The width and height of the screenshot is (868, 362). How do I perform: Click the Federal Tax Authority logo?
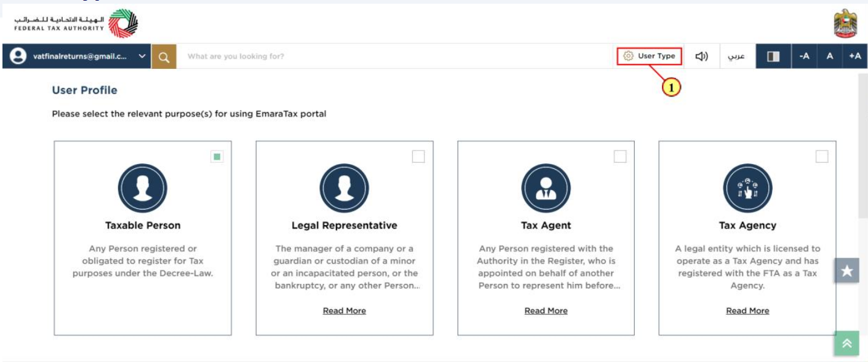point(76,23)
